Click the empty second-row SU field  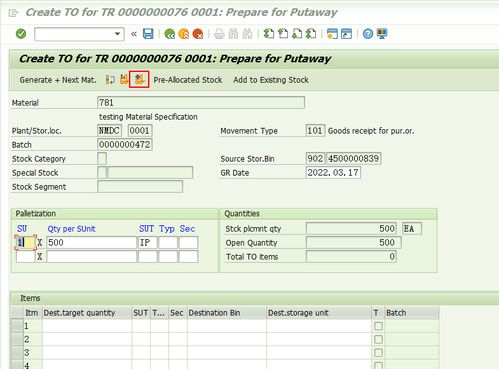click(x=25, y=257)
